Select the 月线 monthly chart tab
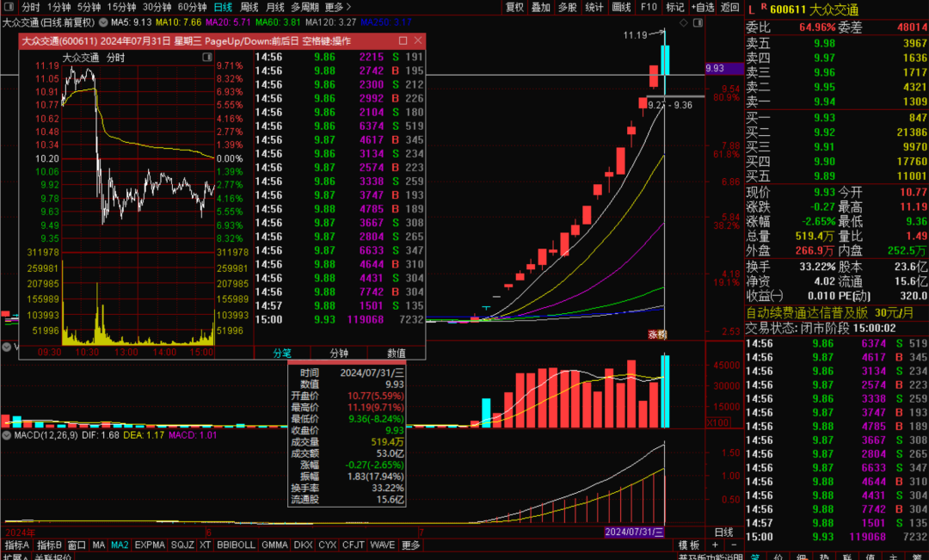 (275, 7)
